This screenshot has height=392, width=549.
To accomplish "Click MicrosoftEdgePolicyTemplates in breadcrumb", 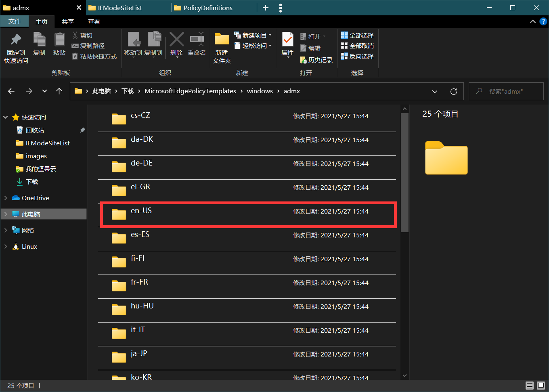I will coord(190,91).
